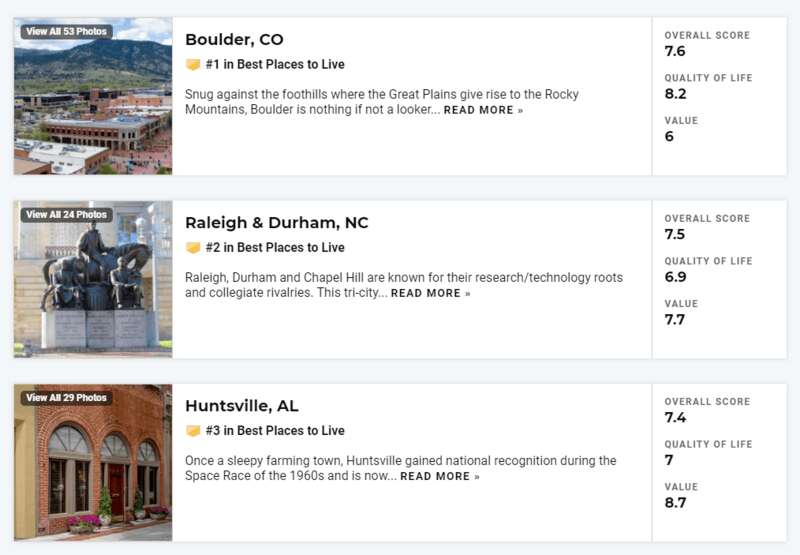800x555 pixels.
Task: Open View All 53 Photos for Boulder
Action: tap(66, 32)
